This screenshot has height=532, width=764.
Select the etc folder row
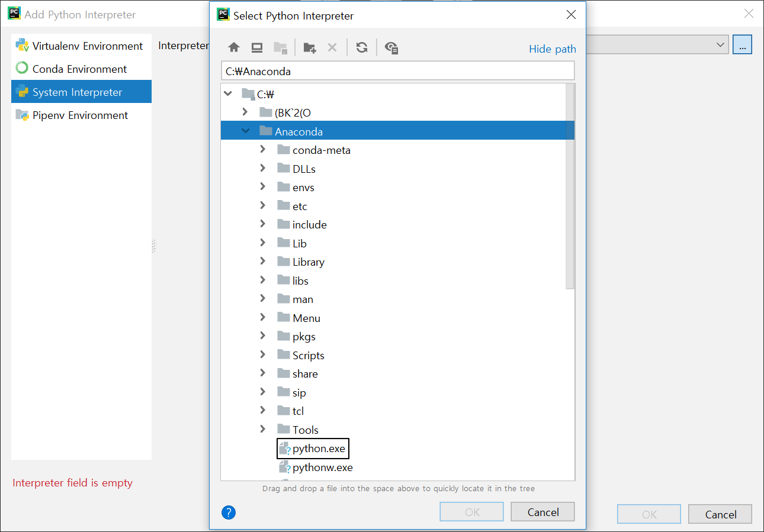click(393, 206)
